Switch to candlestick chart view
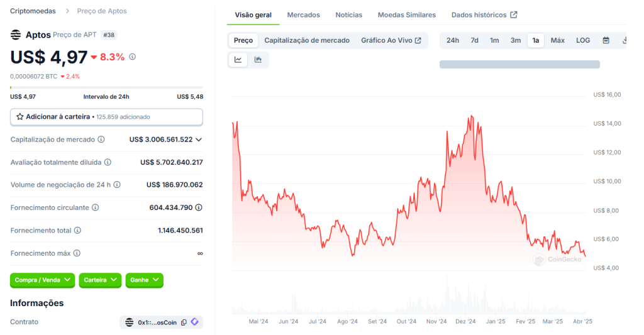This screenshot has width=644, height=335. (x=258, y=60)
